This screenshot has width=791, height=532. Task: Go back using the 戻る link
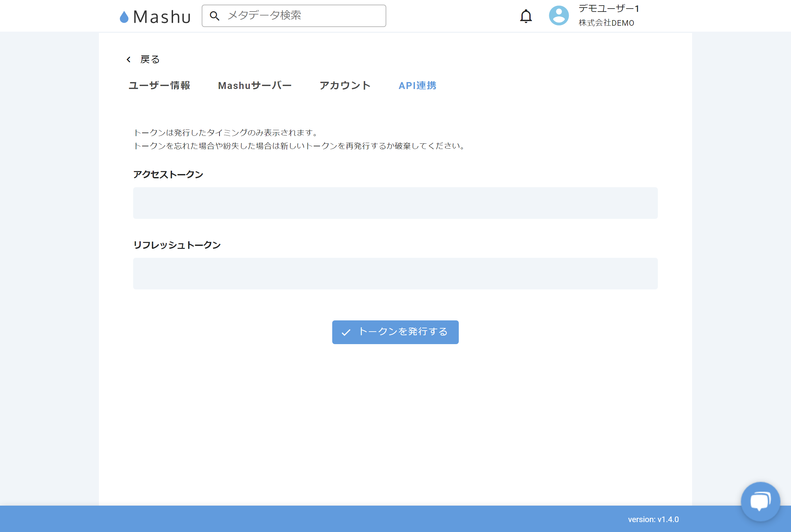(x=150, y=60)
